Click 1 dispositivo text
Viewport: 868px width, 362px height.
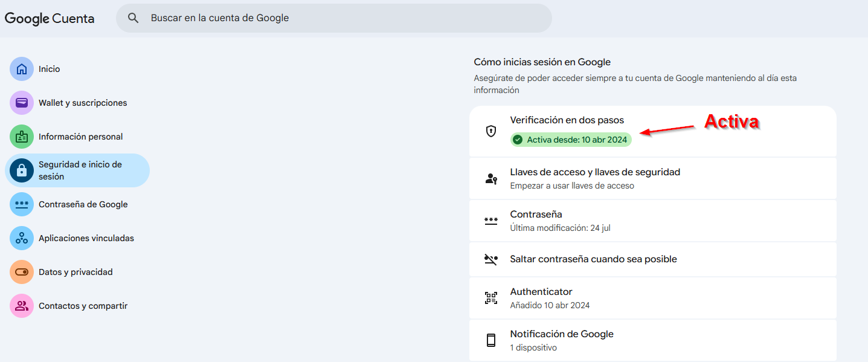(x=533, y=348)
